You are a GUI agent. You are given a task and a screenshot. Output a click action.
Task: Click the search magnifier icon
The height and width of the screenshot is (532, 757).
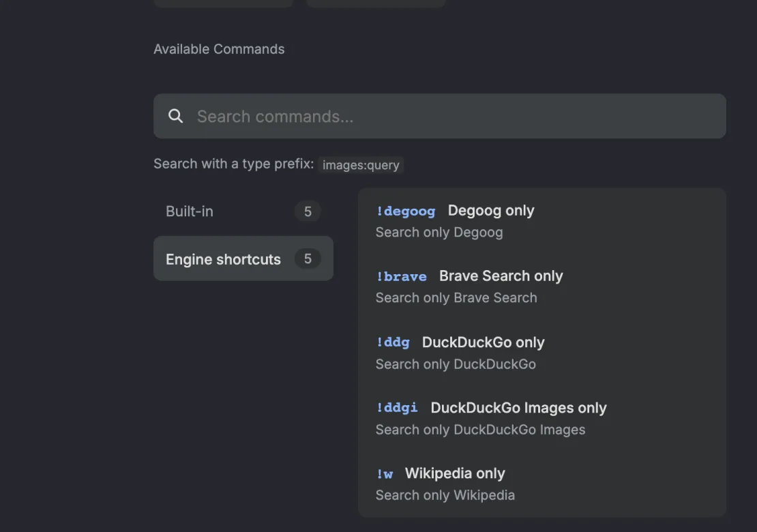coord(175,116)
